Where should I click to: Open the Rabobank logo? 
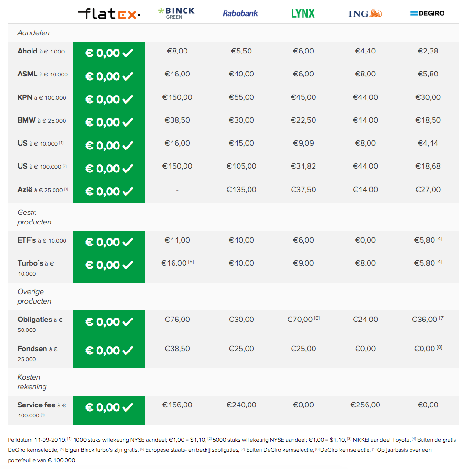pos(240,13)
